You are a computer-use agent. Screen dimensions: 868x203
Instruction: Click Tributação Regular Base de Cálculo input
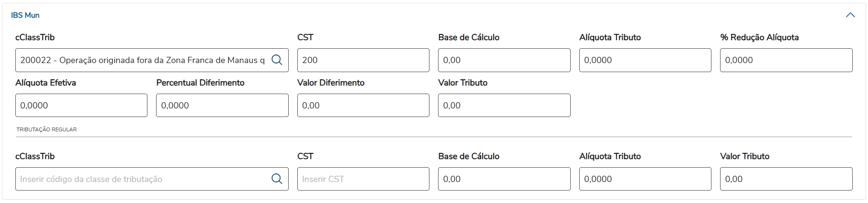click(x=504, y=179)
